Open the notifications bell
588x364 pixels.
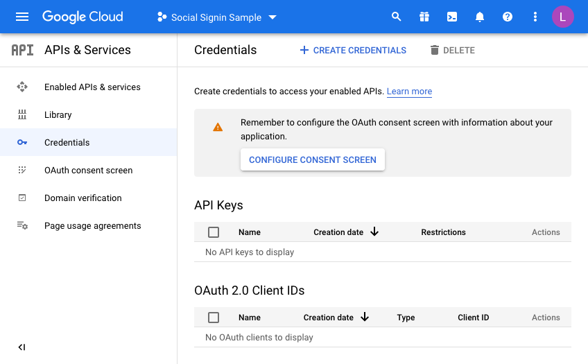pos(480,17)
